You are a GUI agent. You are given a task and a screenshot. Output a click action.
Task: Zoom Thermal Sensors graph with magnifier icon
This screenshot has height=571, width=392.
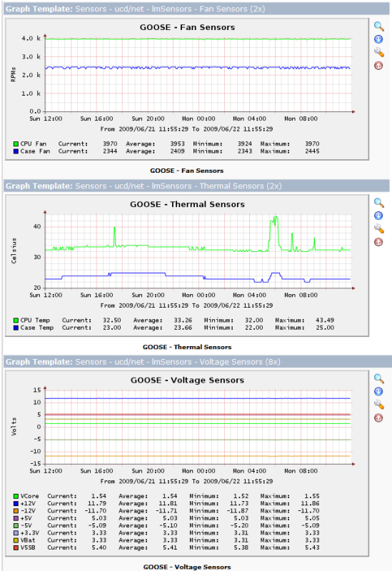(x=379, y=203)
